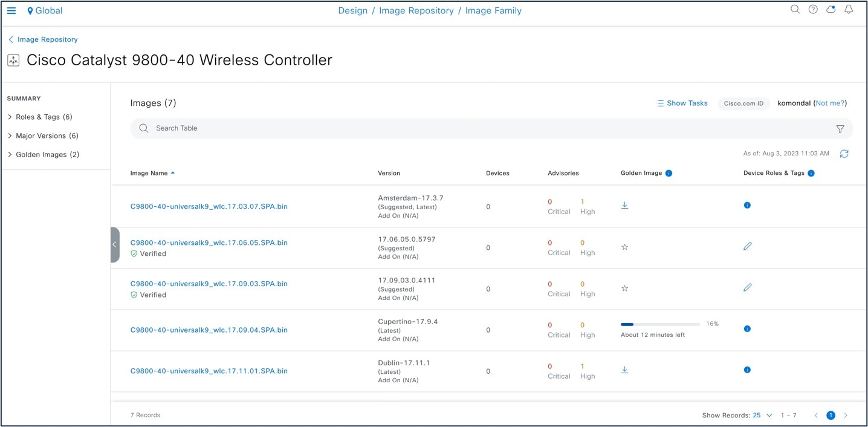Mark 17.06.05 image as golden star

625,247
